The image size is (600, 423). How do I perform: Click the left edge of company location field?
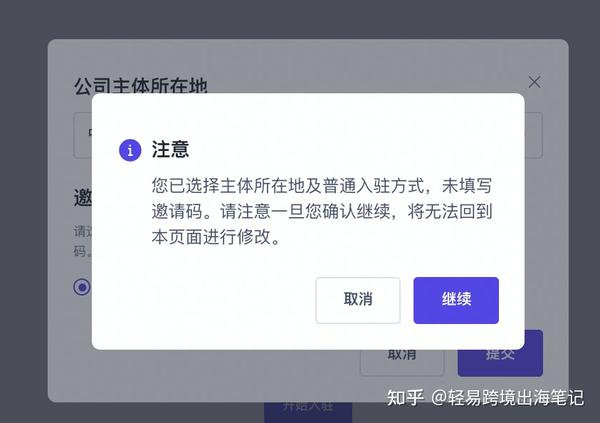(82, 135)
